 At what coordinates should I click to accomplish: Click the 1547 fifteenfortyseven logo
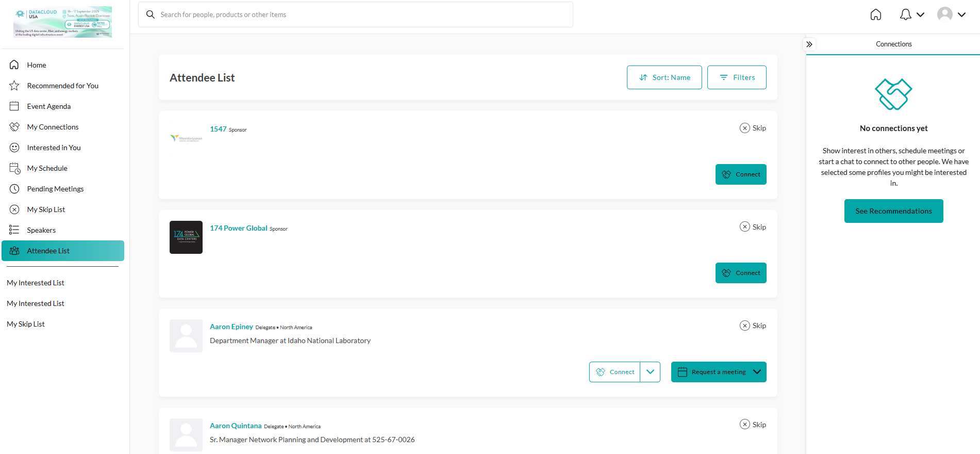[x=186, y=138]
